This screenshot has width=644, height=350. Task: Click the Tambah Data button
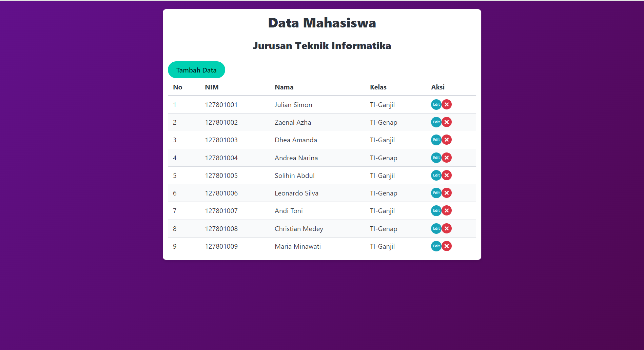196,70
